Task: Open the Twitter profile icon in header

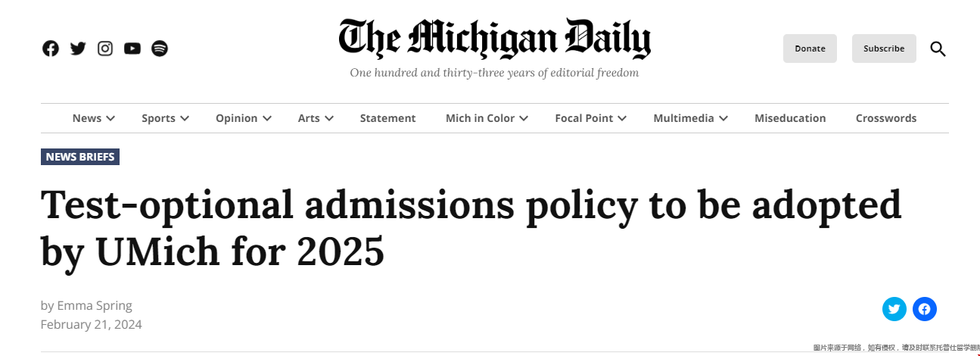Action: (78, 48)
